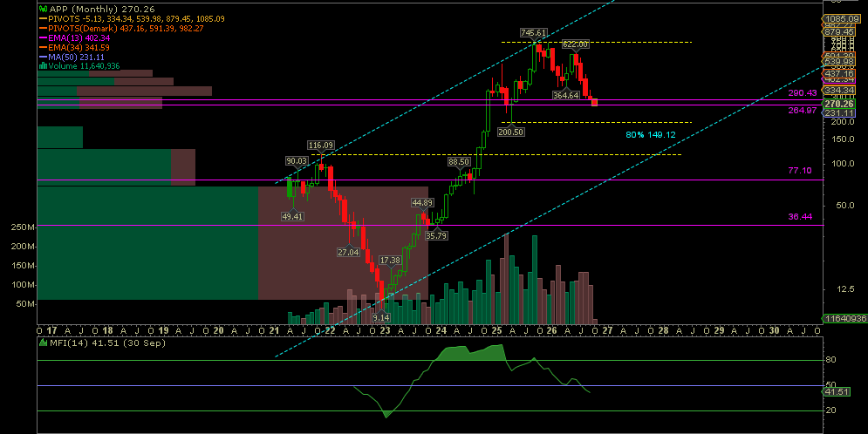Click the 364.64 low price label
This screenshot has width=868, height=434.
click(566, 95)
